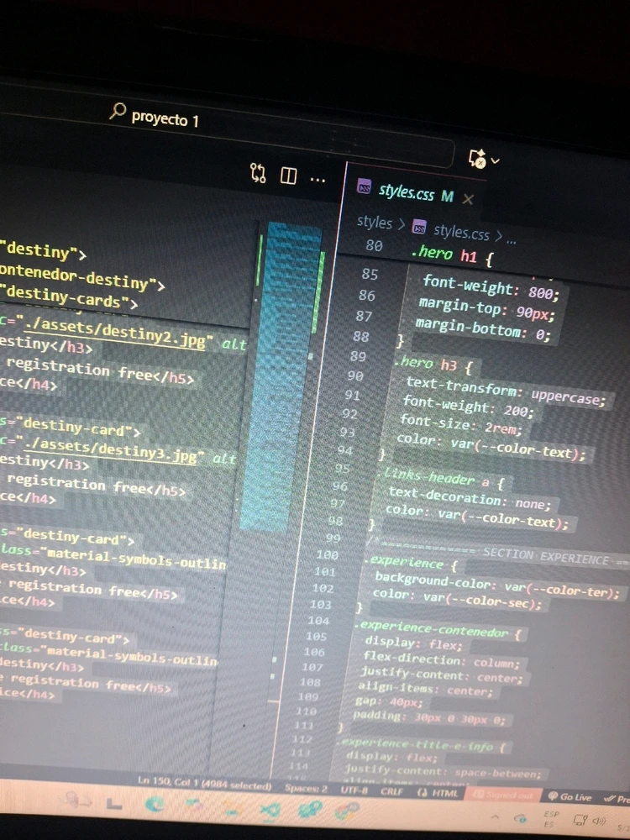This screenshot has width=630, height=840.
Task: Open the source control changes icon
Action: pos(258,173)
